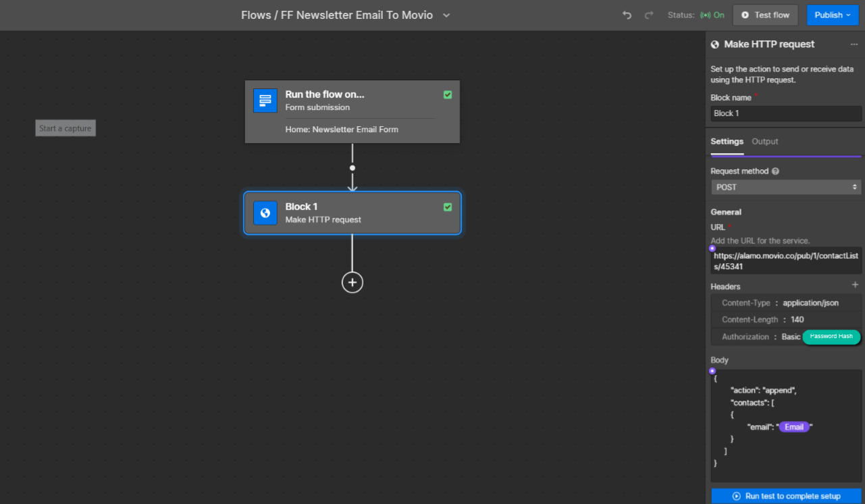Click the purple Email variable pill in Body
This screenshot has height=504, width=865.
click(x=793, y=427)
